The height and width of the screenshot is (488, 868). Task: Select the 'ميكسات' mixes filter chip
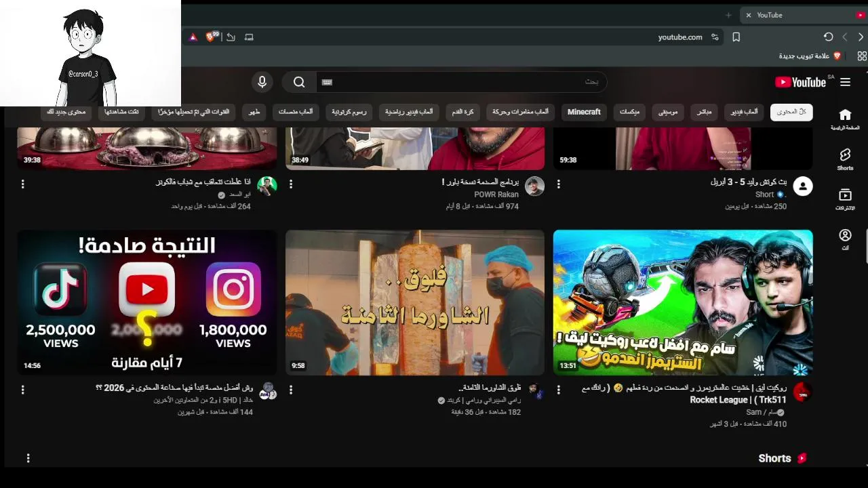coord(629,112)
